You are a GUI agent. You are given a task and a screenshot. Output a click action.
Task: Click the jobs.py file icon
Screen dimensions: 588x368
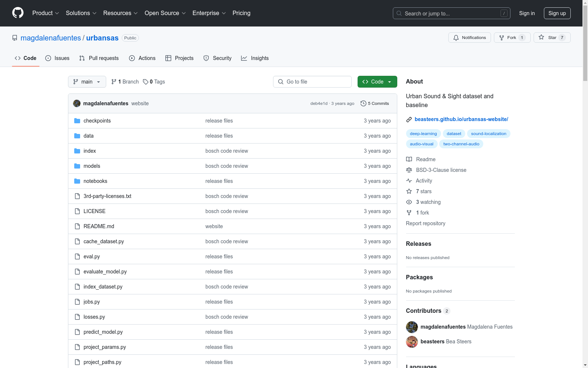coord(77,302)
